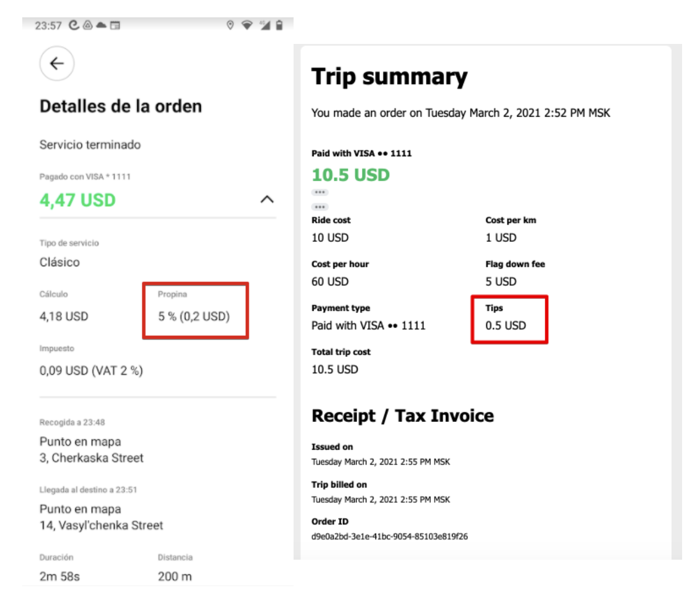This screenshot has width=700, height=602.
Task: Expand the second ellipsis pill above Ride cost
Action: click(320, 207)
